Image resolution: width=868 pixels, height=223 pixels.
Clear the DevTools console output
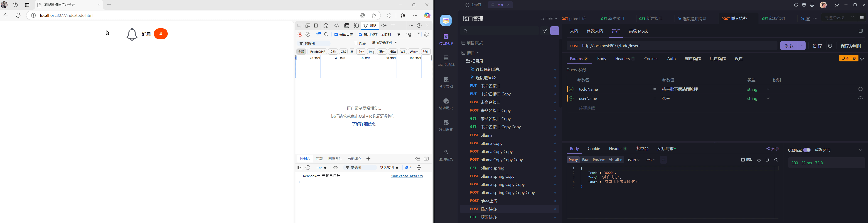pyautogui.click(x=308, y=167)
